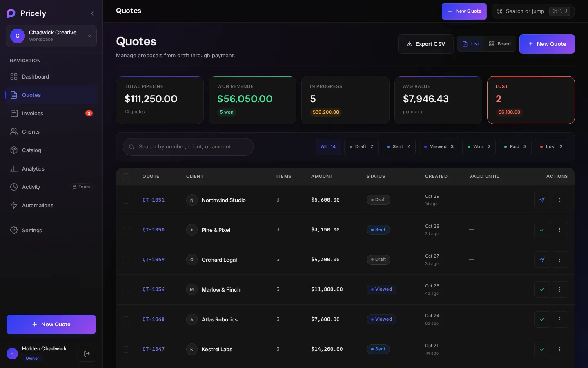Click the checkmark action for QT-1054
The width and height of the screenshot is (588, 368).
pyautogui.click(x=542, y=289)
